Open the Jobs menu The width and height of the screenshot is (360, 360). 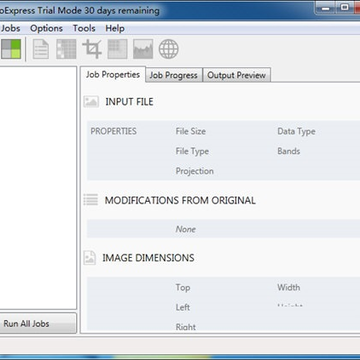click(x=10, y=29)
